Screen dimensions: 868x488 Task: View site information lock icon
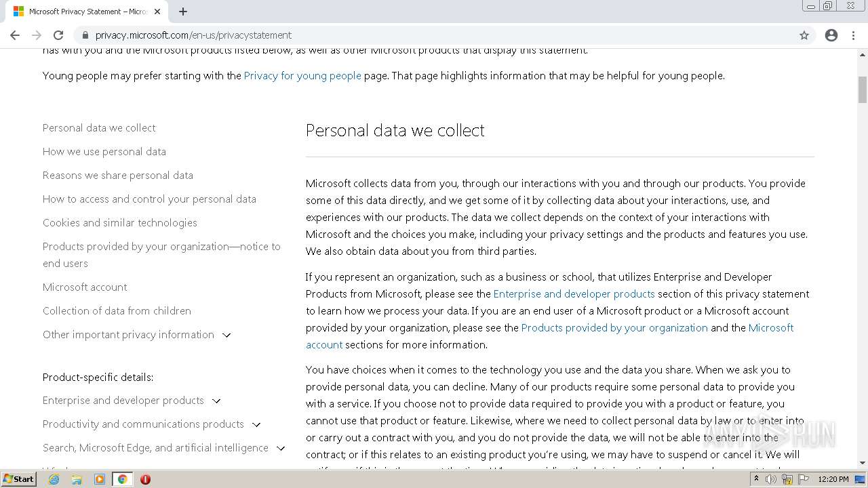pyautogui.click(x=85, y=35)
